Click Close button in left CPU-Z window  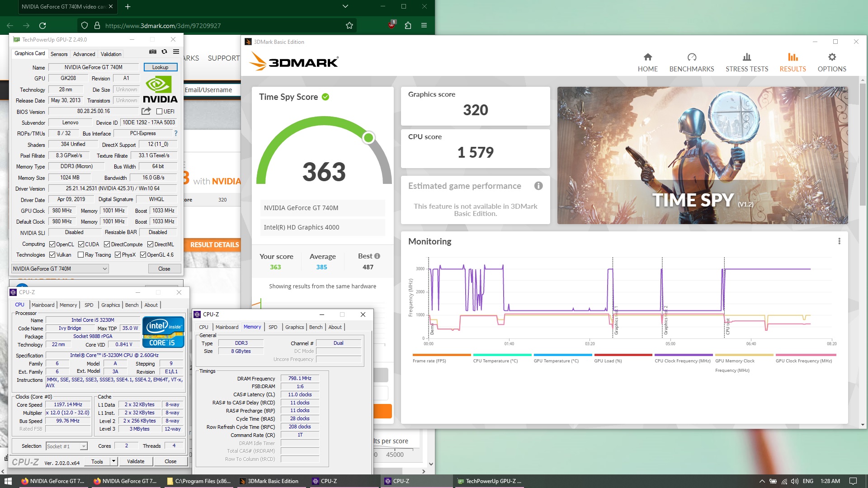point(170,461)
